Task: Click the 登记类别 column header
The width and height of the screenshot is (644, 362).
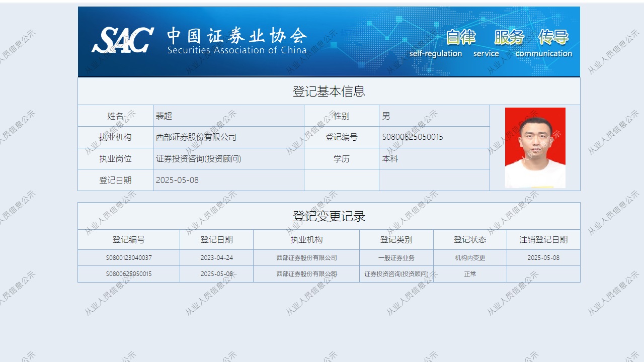Action: click(x=396, y=240)
